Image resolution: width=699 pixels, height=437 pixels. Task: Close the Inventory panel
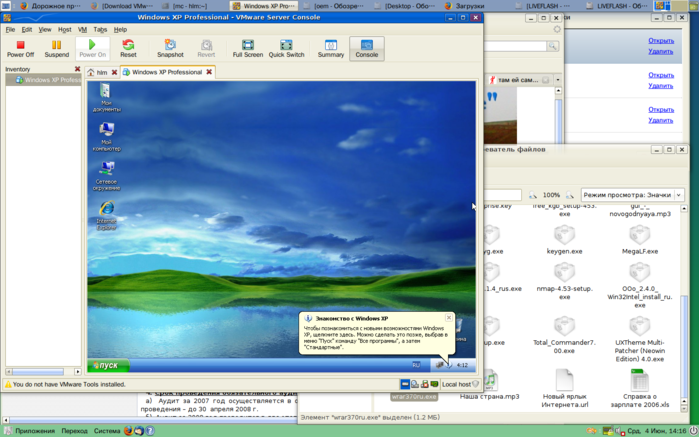point(77,69)
